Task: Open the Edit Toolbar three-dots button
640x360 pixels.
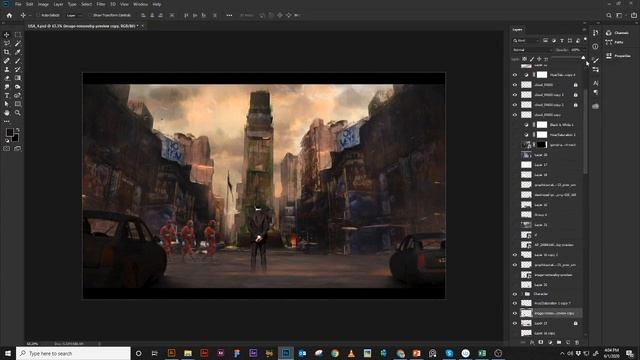Action: (x=7, y=121)
